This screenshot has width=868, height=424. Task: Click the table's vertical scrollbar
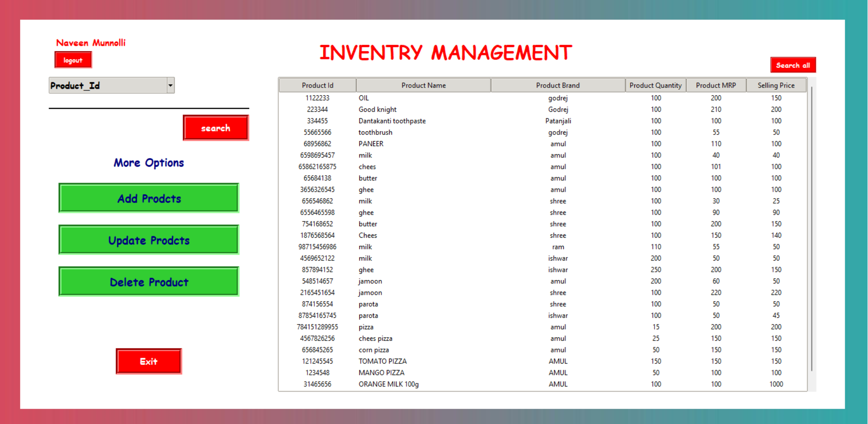coord(812,229)
